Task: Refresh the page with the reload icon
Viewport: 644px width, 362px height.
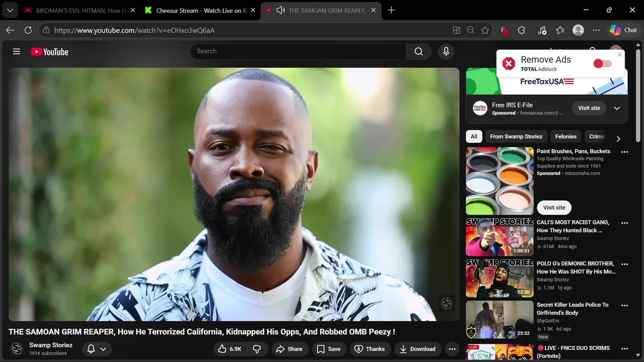Action: point(28,30)
